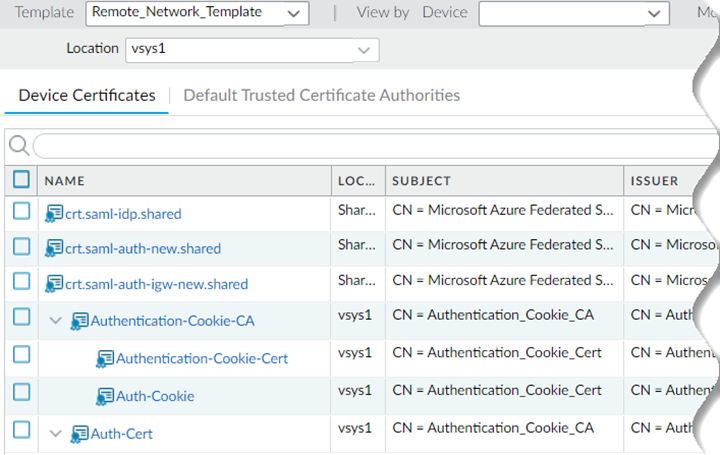Viewport: 720px width, 455px height.
Task: Click the certificate icon beside crt.saml-auth-new.shared
Action: [x=54, y=249]
